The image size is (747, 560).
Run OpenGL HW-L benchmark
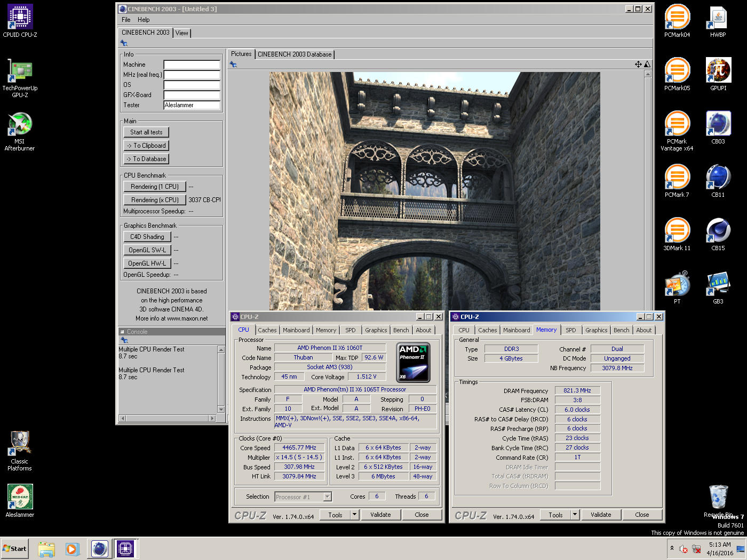[x=147, y=263]
